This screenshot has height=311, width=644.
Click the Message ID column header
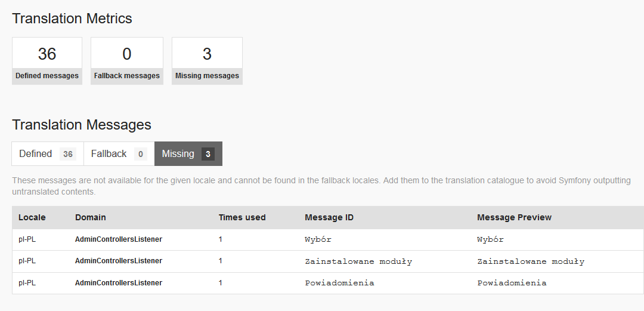click(x=329, y=217)
